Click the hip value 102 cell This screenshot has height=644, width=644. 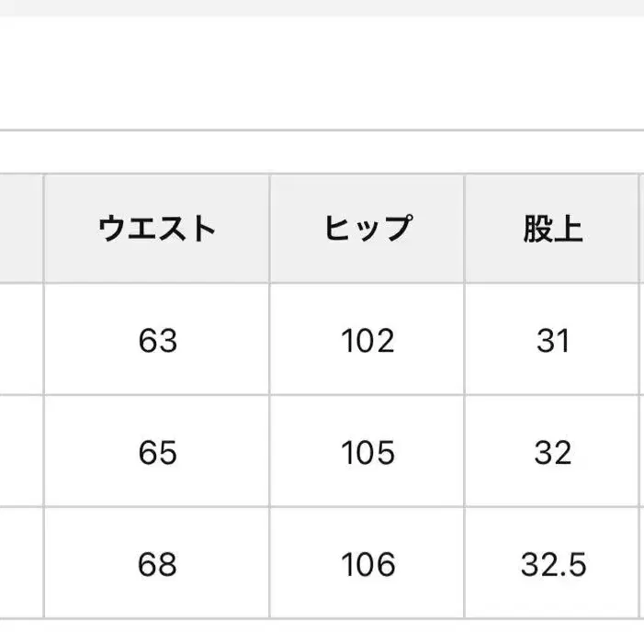(367, 341)
